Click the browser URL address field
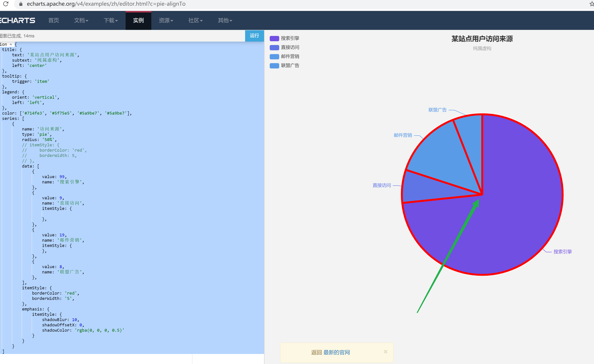This screenshot has width=594, height=364. [x=106, y=4]
